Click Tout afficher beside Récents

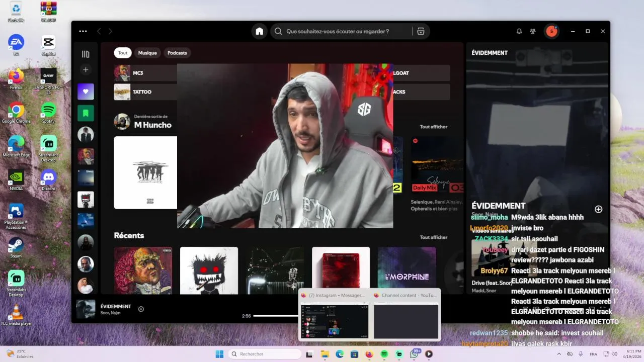coord(434,237)
